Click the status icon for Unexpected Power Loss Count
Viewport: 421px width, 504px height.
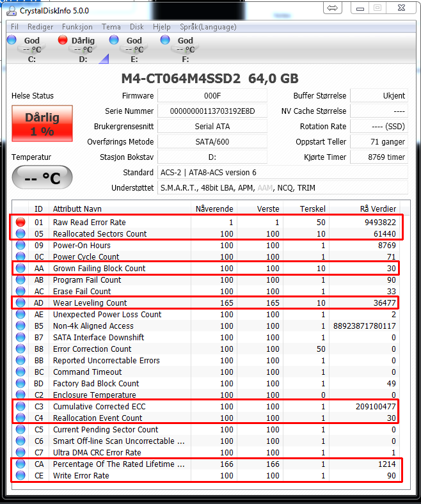point(20,314)
